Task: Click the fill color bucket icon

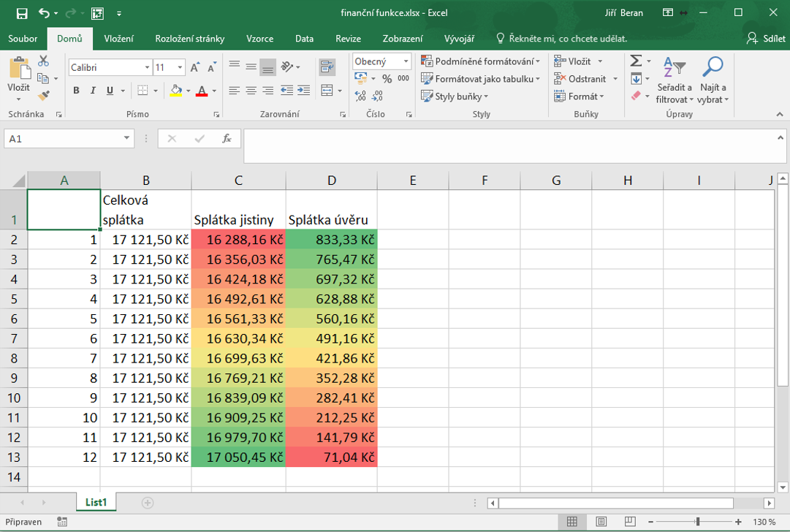Action: click(176, 91)
